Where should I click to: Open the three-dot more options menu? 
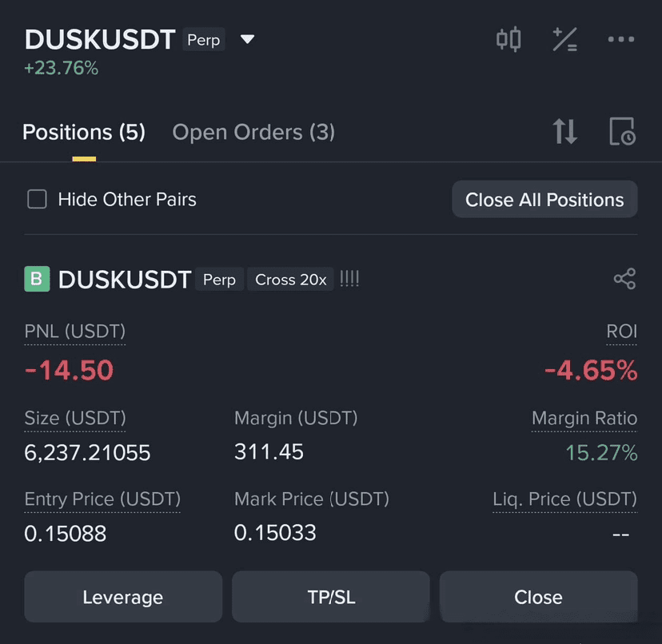pyautogui.click(x=621, y=39)
